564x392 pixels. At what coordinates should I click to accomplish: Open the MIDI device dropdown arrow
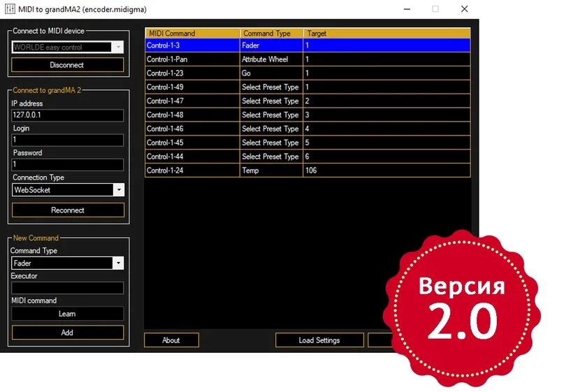(118, 47)
